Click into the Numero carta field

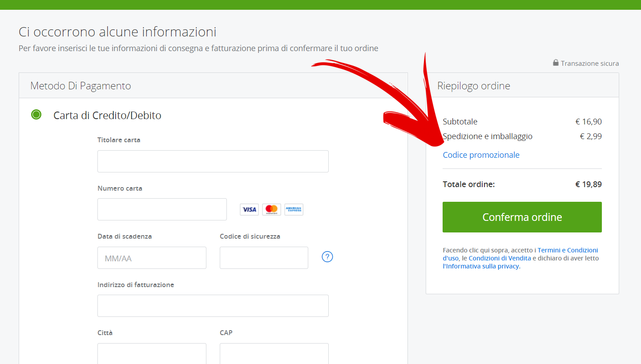click(162, 209)
